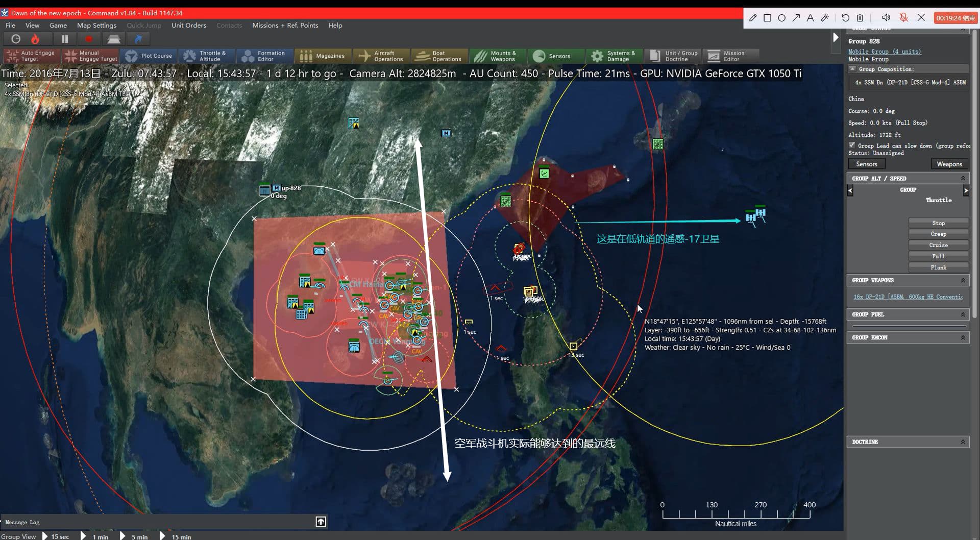Click left arrow beside GROUP label
This screenshot has width=980, height=540.
[x=850, y=190]
